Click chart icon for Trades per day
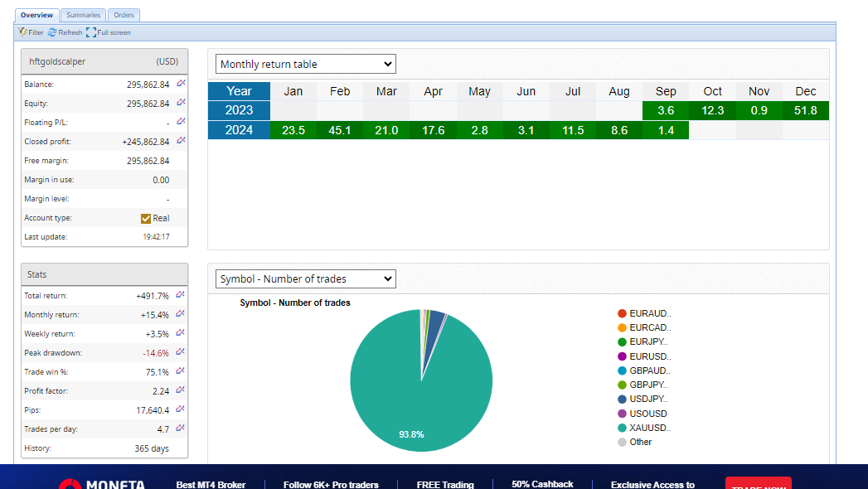This screenshot has height=489, width=868. [181, 428]
